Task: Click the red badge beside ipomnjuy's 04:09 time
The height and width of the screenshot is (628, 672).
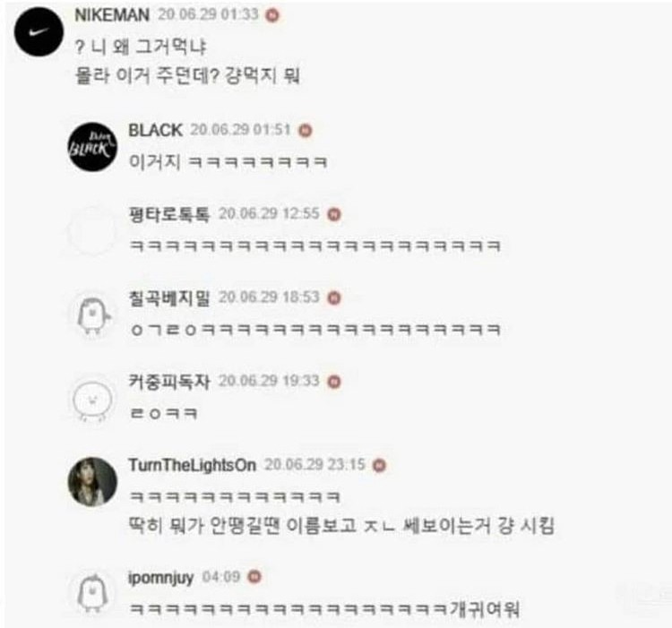Action: click(x=254, y=577)
